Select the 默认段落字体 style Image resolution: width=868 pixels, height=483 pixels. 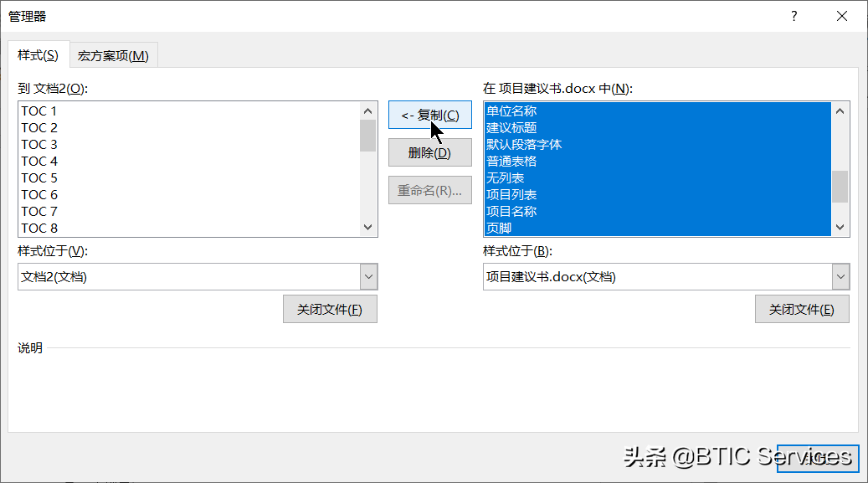(658, 144)
